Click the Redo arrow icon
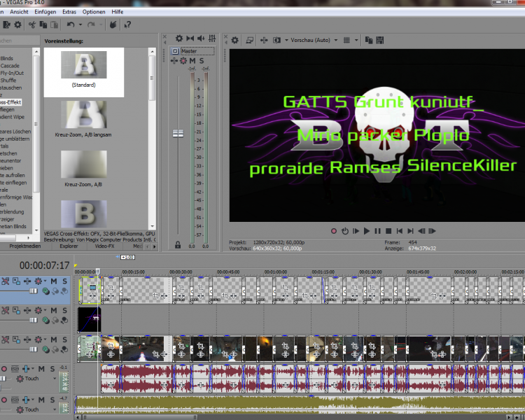Viewport: 525px width, 420px height. tap(91, 24)
